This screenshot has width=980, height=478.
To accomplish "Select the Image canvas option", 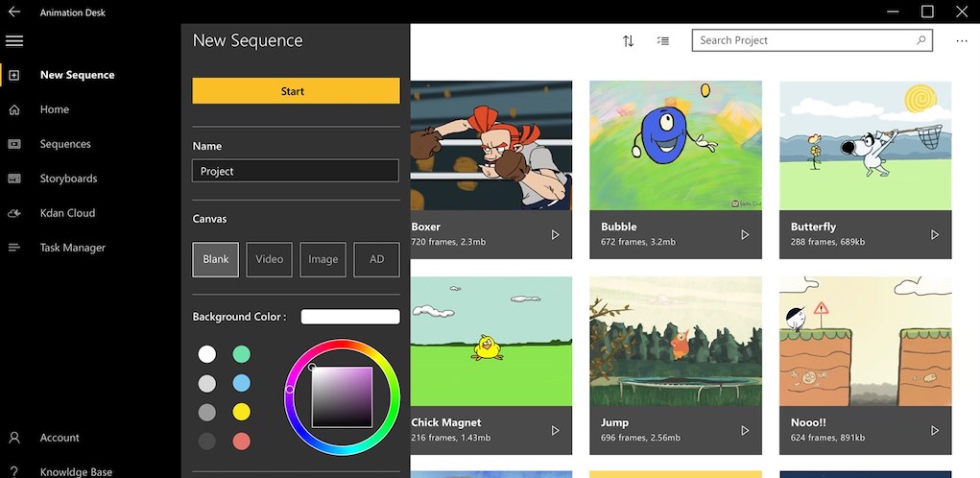I will tap(323, 259).
